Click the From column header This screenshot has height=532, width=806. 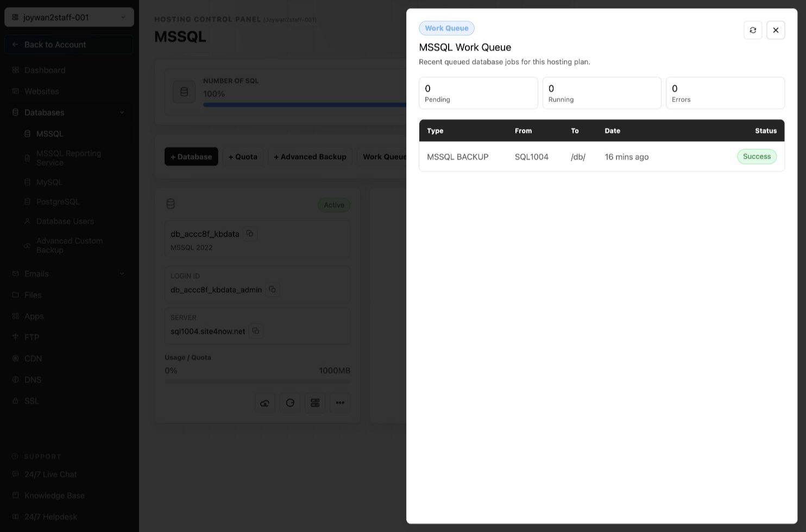click(524, 131)
